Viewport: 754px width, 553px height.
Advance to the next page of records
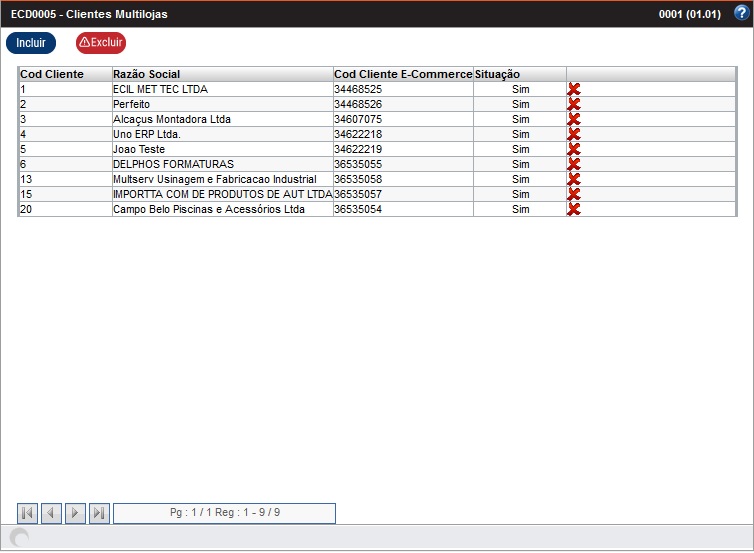pyautogui.click(x=76, y=513)
